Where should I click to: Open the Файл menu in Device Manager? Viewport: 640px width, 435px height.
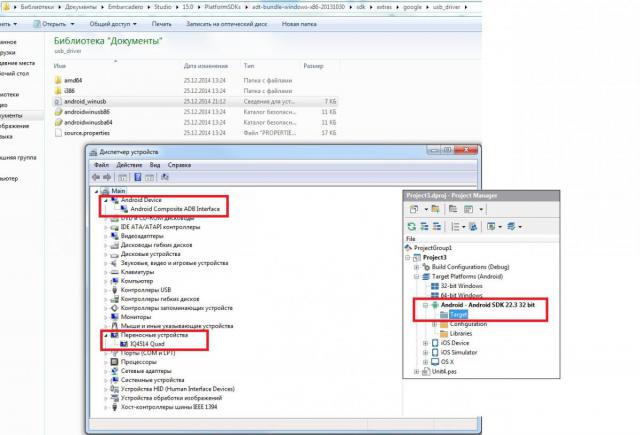102,165
